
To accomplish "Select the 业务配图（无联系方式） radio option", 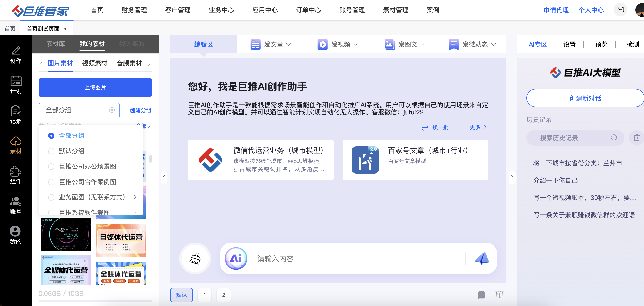I will [51, 197].
